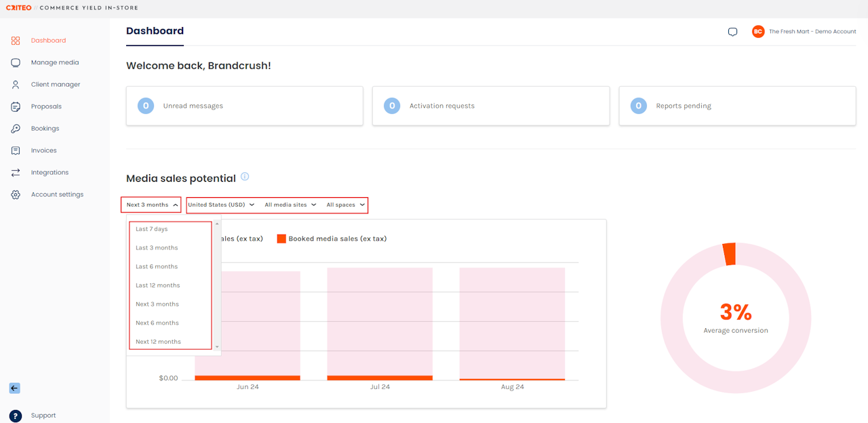The image size is (868, 423).
Task: Click the Dashboard grid icon in sidebar
Action: point(16,41)
